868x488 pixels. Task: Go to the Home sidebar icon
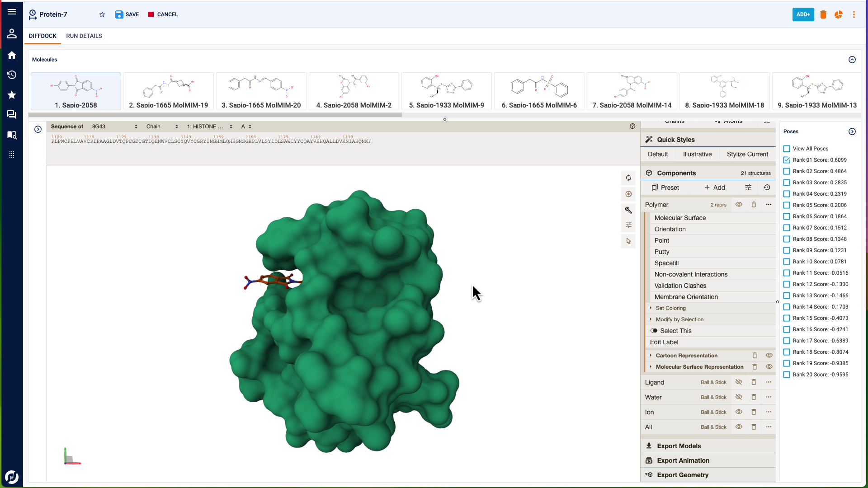pyautogui.click(x=12, y=55)
